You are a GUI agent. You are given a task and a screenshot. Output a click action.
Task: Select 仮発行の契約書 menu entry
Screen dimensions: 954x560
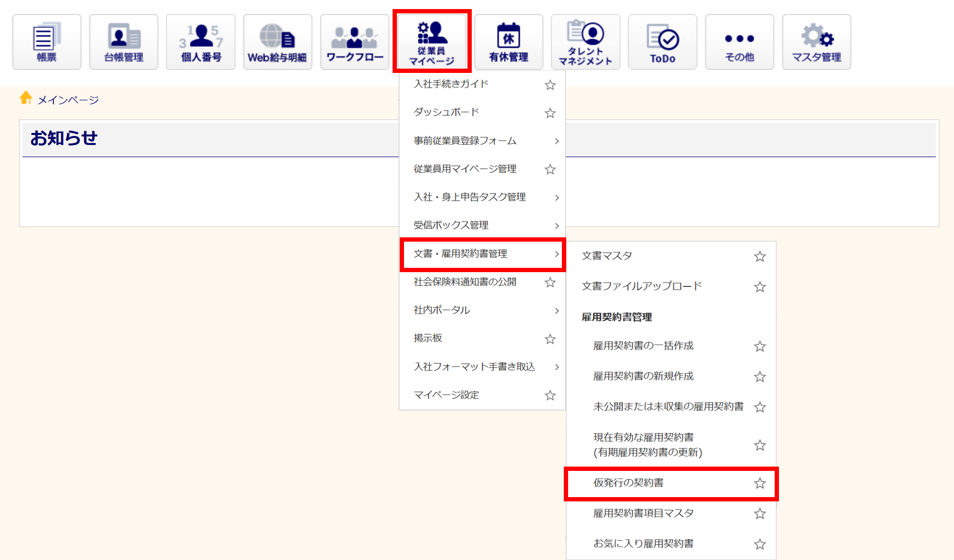(628, 483)
